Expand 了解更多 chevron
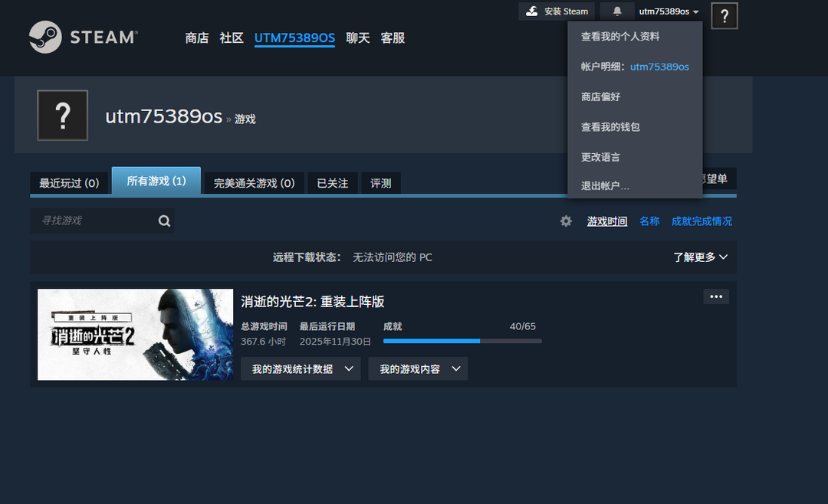828x504 pixels. pos(700,257)
